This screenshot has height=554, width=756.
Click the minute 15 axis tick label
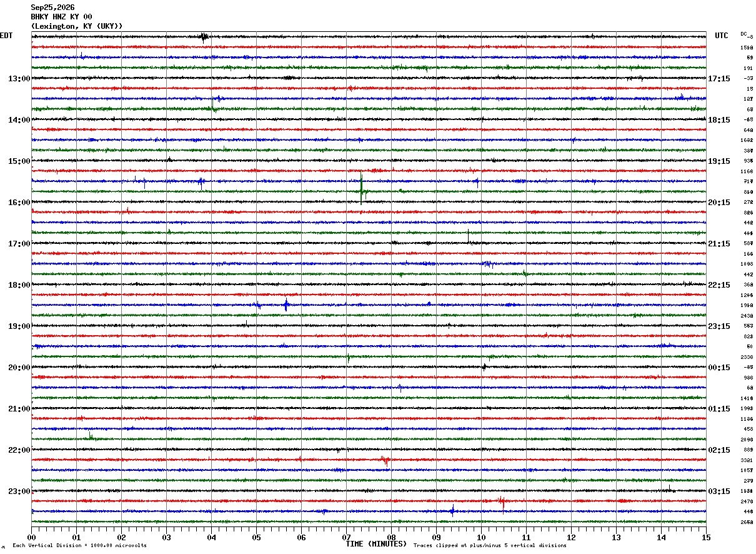706,536
